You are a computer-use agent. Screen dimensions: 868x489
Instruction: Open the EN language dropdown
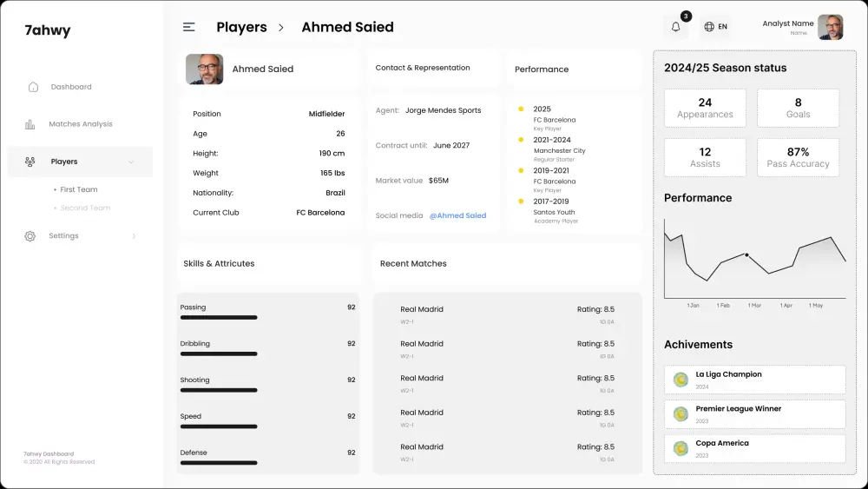[x=722, y=27]
